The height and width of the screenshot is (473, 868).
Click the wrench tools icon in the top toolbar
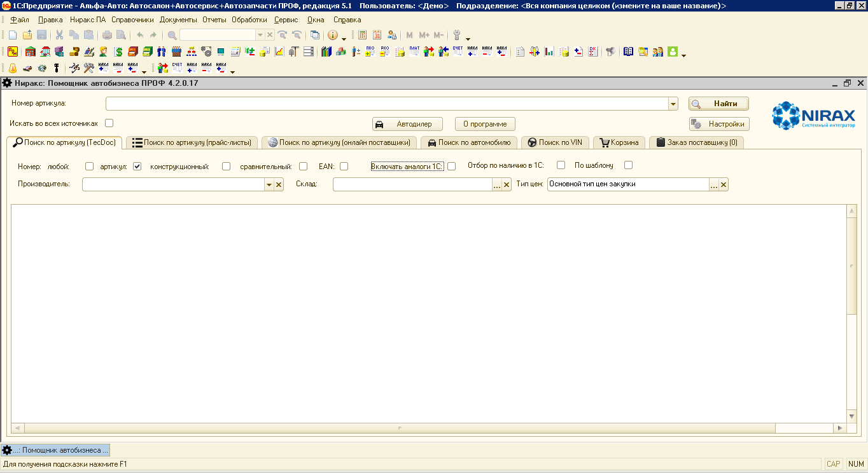pos(456,35)
